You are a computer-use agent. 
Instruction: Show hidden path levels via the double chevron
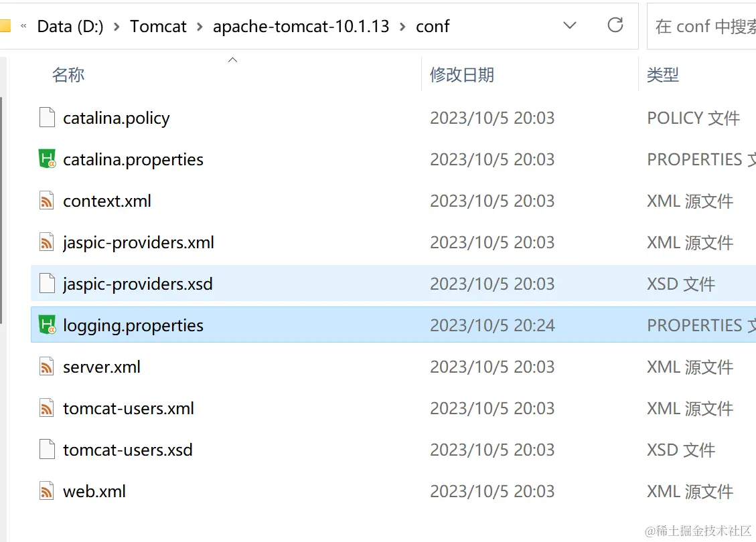(23, 26)
